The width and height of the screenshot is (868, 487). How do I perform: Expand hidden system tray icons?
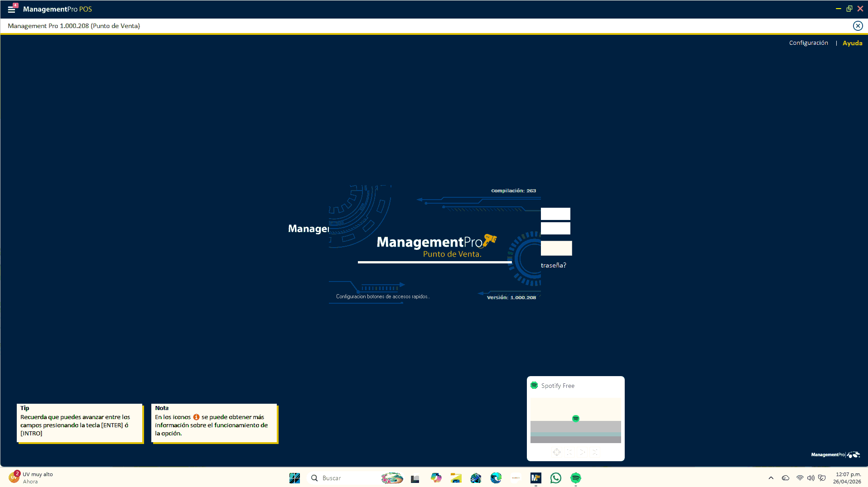point(771,478)
